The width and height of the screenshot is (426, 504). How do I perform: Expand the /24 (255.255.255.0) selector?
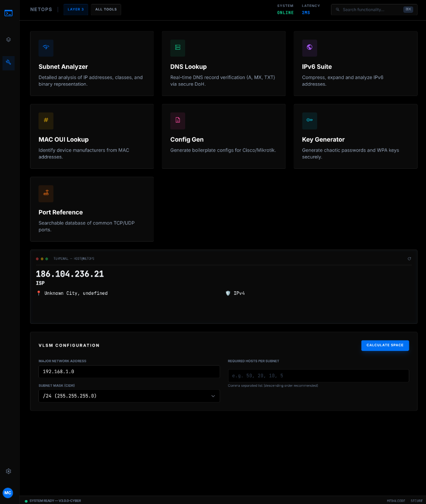click(x=129, y=396)
